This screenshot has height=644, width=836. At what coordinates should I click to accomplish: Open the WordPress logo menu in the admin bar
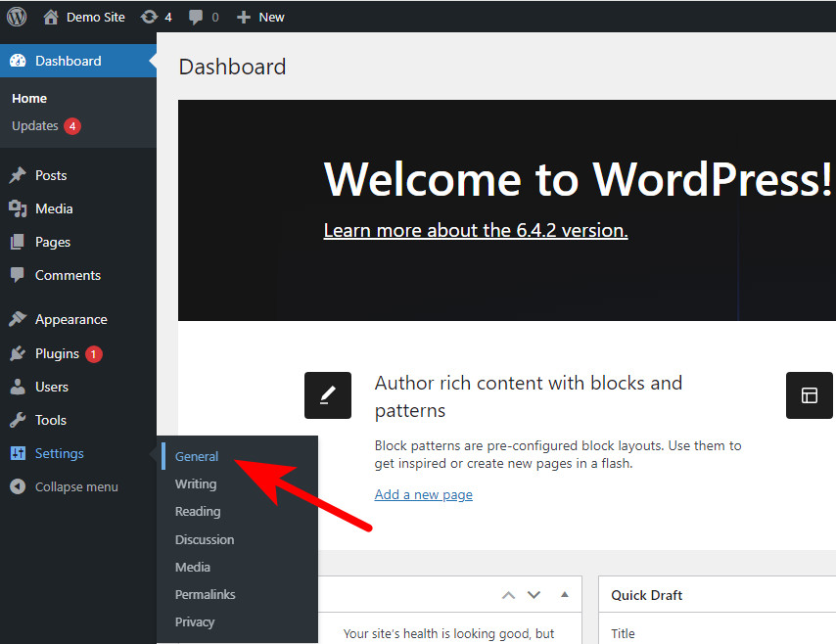[x=16, y=16]
